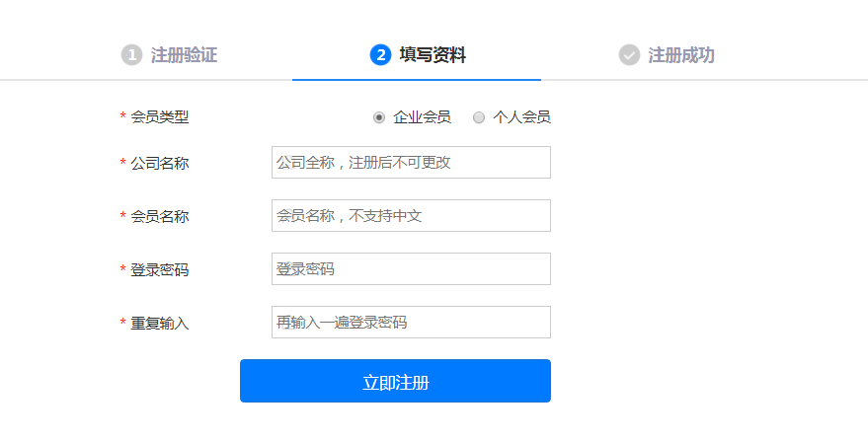Screen dimensions: 868x442
Task: Click the 公司名称 field label
Action: click(x=159, y=164)
